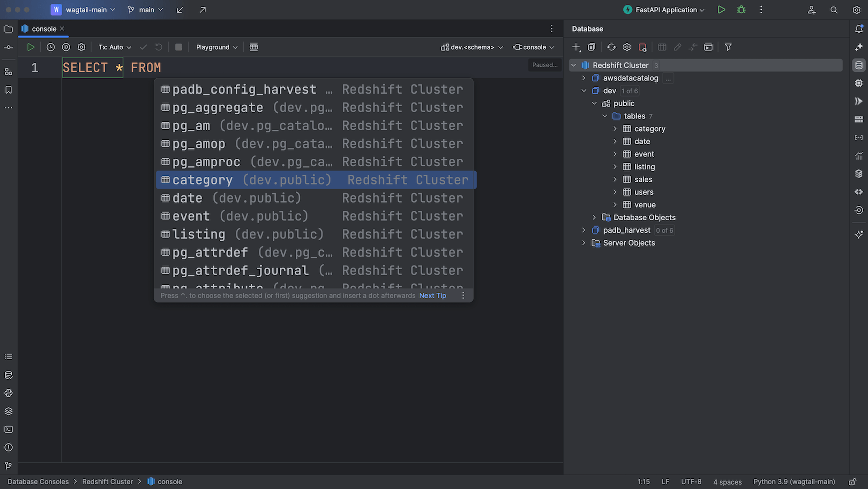This screenshot has height=489, width=868.
Task: Open the dev.<schema> selector dropdown
Action: (x=471, y=47)
